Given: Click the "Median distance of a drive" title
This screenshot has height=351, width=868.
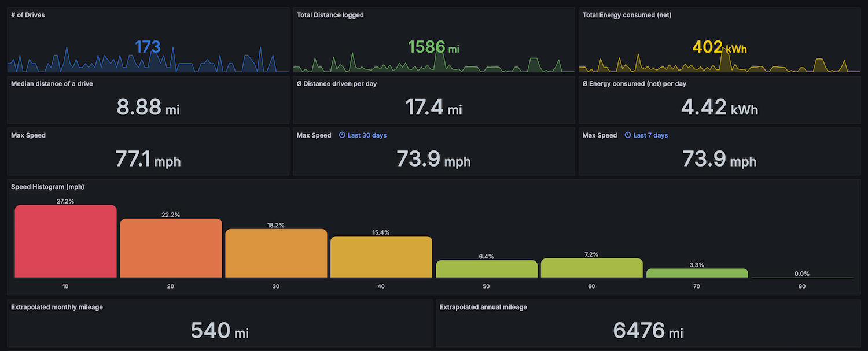Looking at the screenshot, I should 52,84.
